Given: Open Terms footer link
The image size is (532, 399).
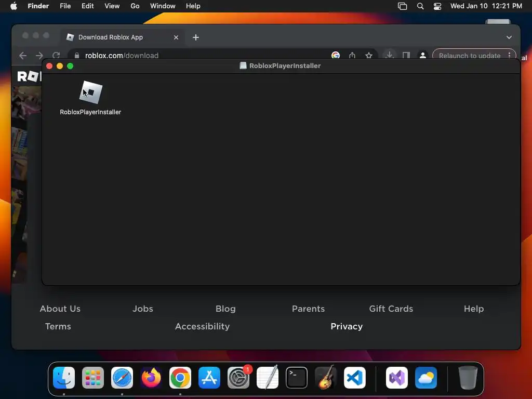Looking at the screenshot, I should 58,326.
